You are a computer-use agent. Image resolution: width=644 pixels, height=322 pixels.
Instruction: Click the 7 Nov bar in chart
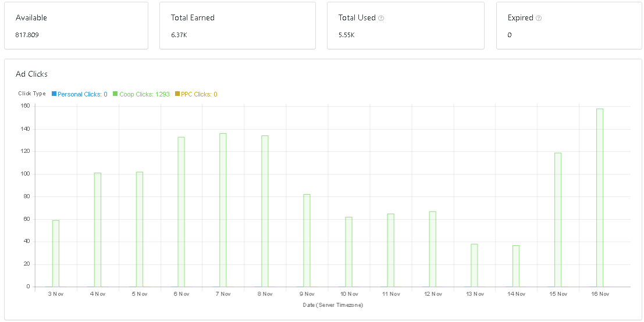(223, 210)
